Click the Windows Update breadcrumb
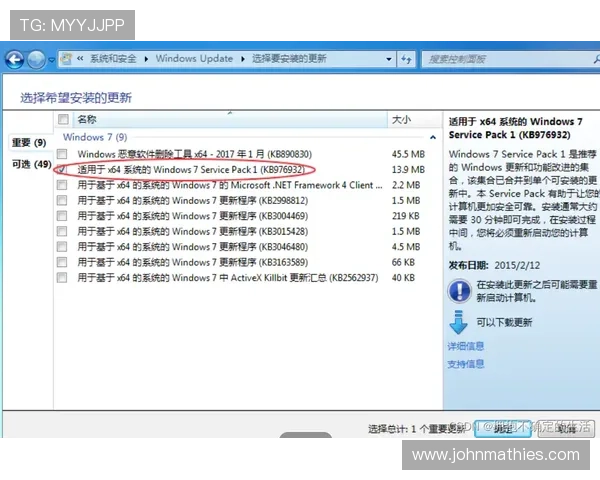600x480 pixels. point(194,59)
